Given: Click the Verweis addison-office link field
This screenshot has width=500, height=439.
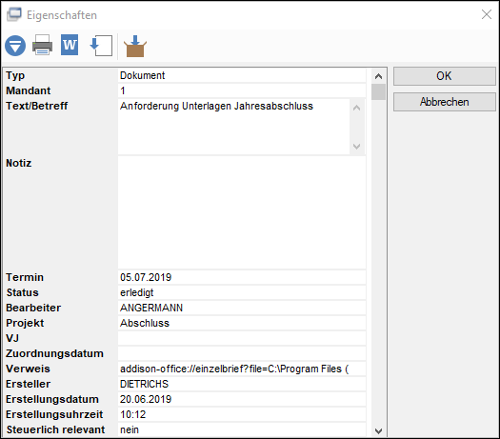Looking at the screenshot, I should coord(242,369).
